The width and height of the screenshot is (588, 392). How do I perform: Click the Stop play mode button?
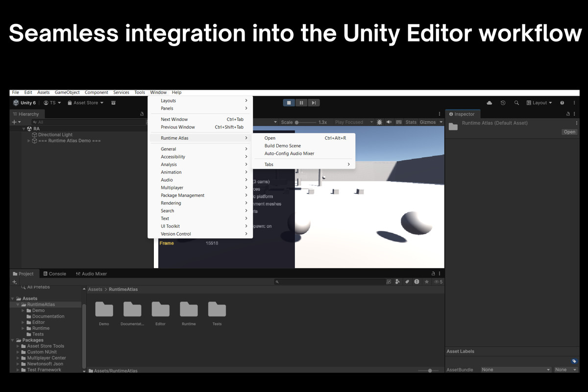[289, 103]
